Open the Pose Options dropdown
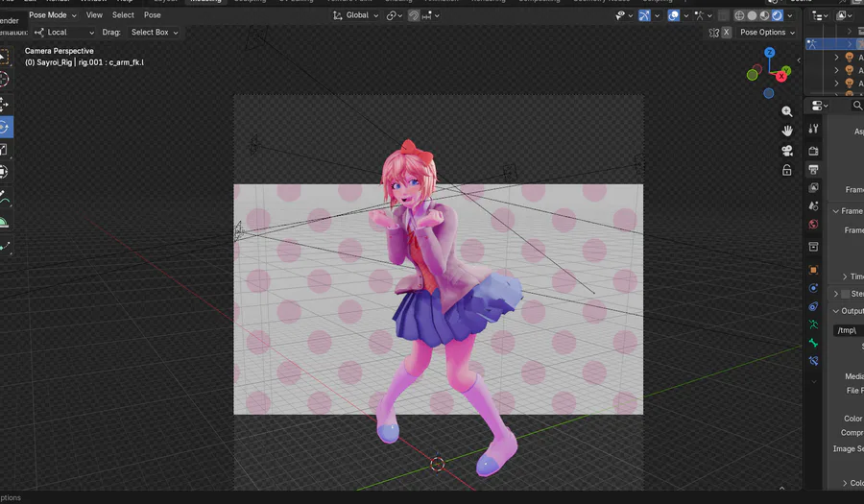Screen dimensions: 864x504 pos(767,33)
